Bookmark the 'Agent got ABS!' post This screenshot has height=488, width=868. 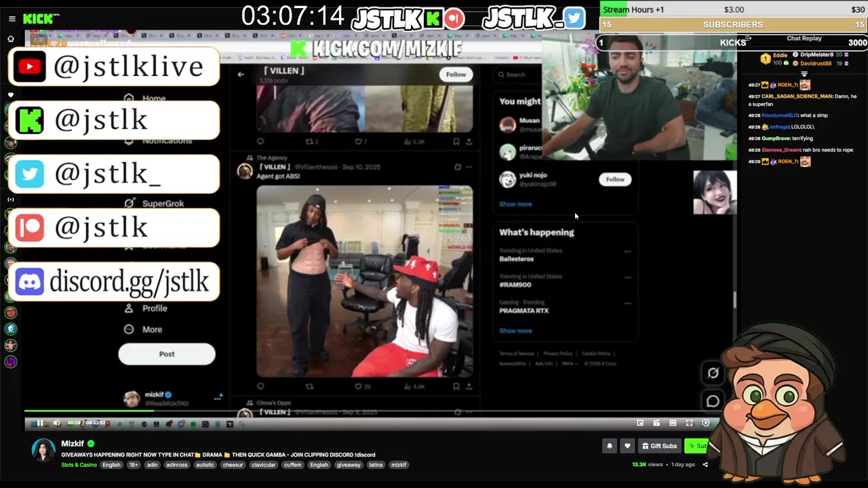point(456,386)
